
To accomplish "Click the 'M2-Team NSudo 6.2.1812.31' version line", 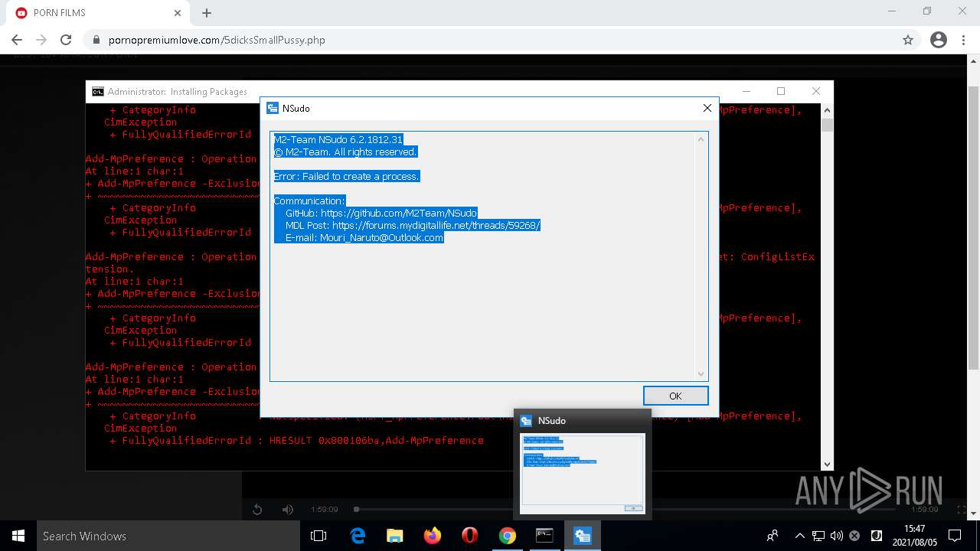I will click(338, 140).
